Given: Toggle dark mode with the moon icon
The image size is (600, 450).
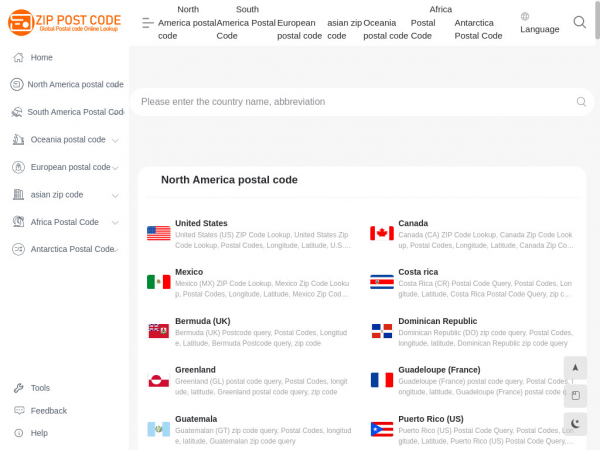Looking at the screenshot, I should [x=575, y=423].
